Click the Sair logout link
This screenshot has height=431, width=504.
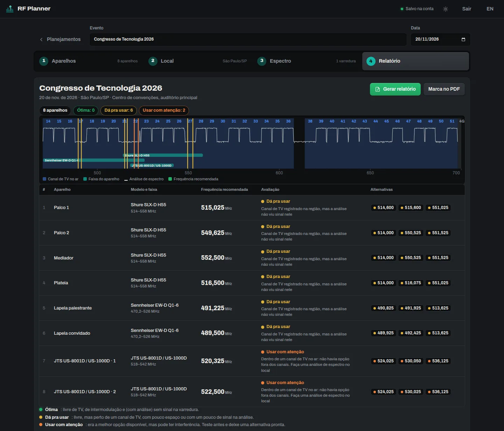[x=467, y=9]
